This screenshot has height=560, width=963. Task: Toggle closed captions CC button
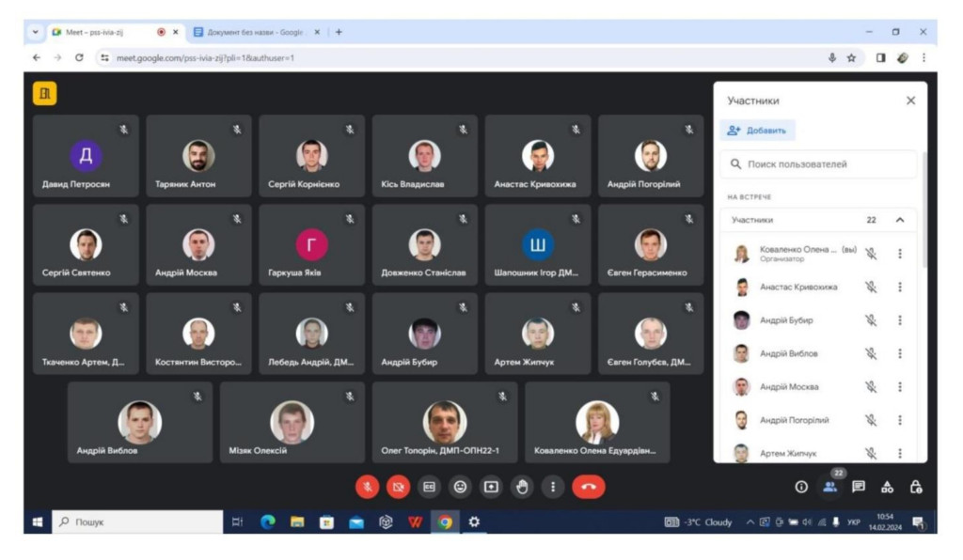[429, 487]
